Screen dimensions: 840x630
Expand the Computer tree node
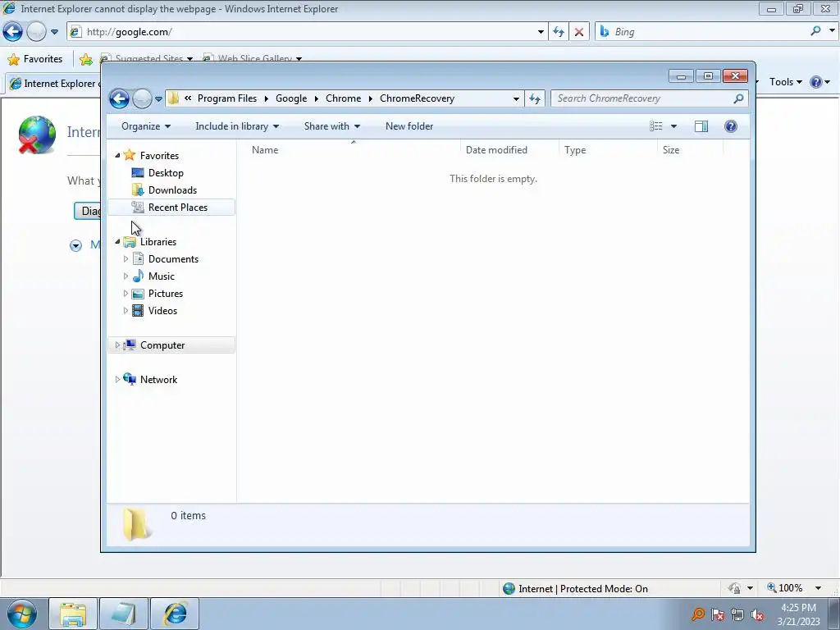pyautogui.click(x=117, y=345)
